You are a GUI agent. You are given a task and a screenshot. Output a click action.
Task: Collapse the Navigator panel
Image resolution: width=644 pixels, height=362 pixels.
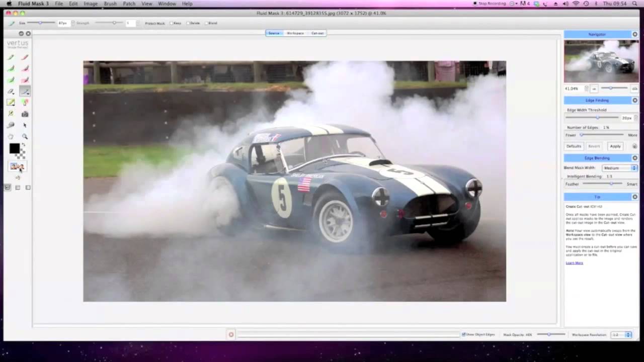point(635,34)
